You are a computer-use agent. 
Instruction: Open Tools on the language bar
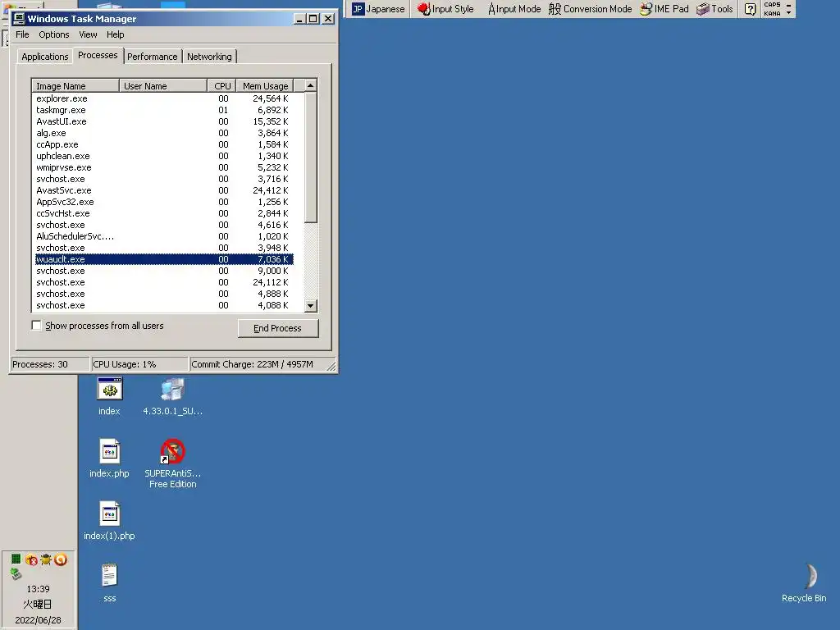point(714,9)
